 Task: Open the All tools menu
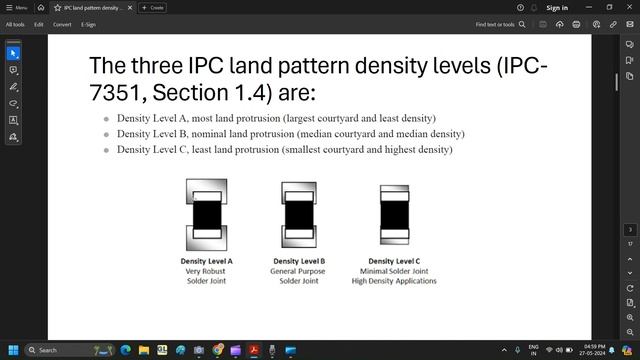pyautogui.click(x=15, y=24)
